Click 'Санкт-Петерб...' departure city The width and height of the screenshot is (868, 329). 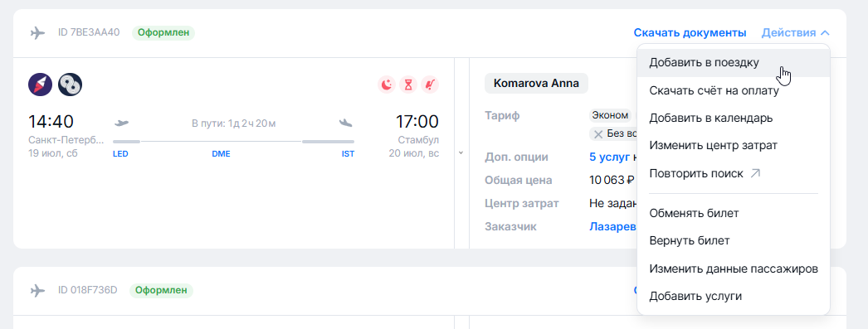tap(66, 140)
